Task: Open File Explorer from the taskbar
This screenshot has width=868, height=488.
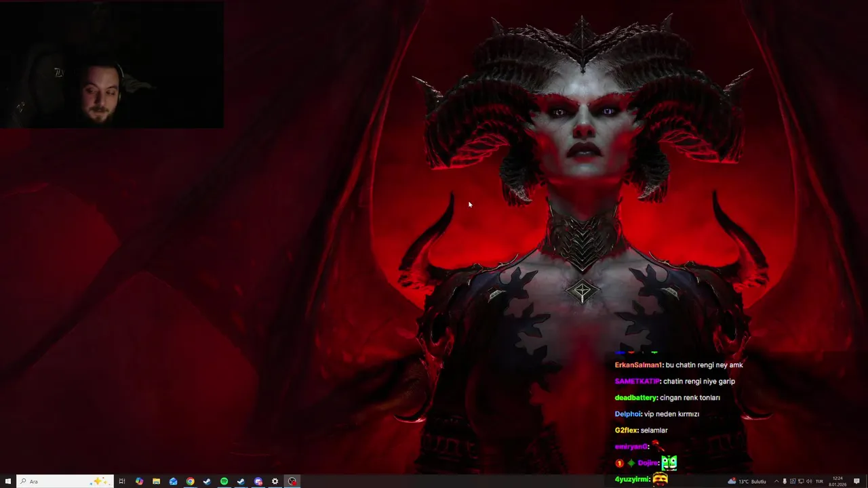Action: click(x=156, y=481)
